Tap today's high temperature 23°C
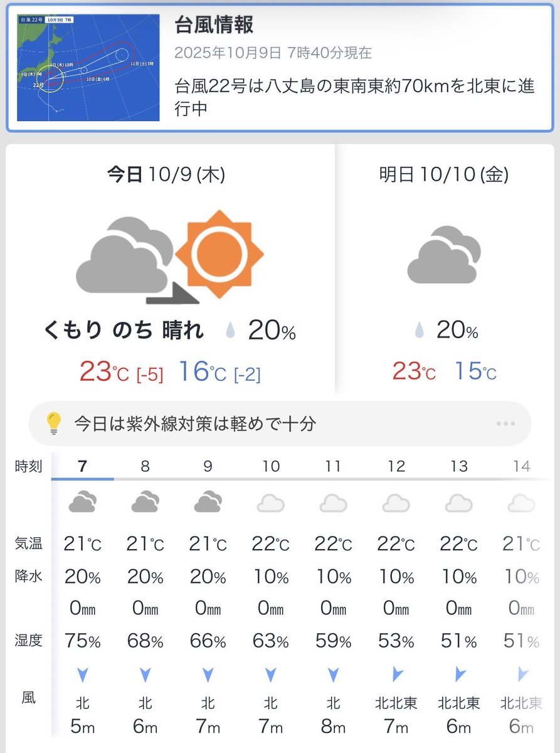This screenshot has height=753, width=560. pos(104,371)
